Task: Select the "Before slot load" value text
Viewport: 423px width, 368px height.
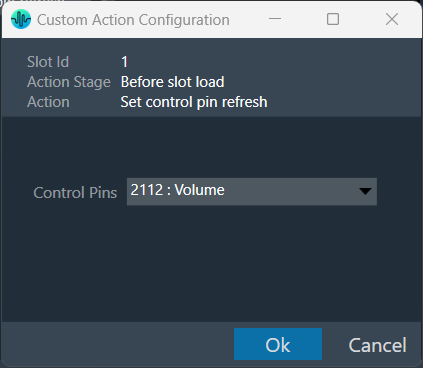Action: click(172, 82)
